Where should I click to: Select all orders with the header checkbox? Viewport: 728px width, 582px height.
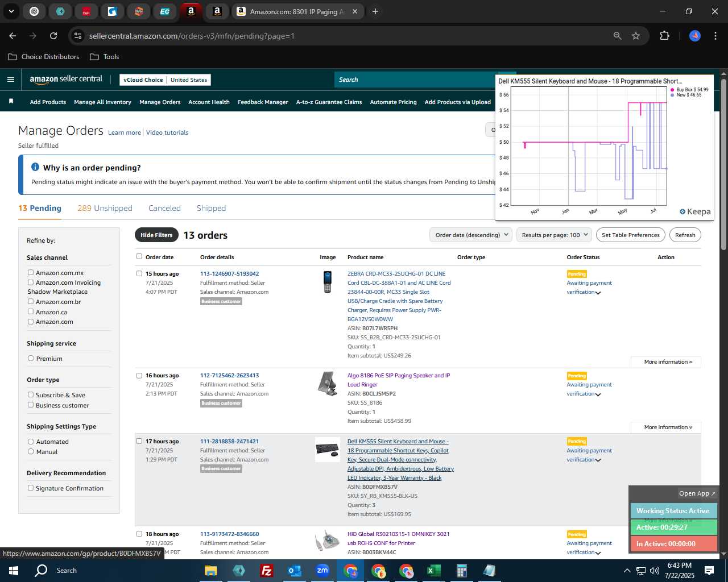click(139, 256)
